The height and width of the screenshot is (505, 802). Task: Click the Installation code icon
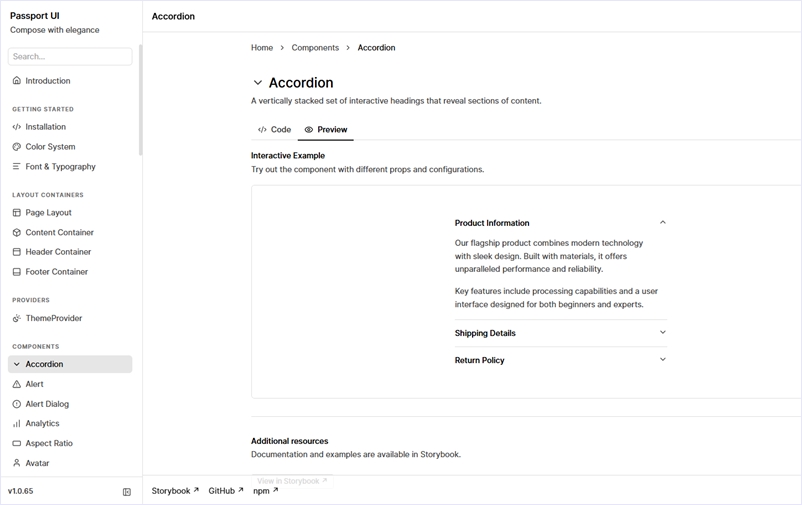click(16, 127)
